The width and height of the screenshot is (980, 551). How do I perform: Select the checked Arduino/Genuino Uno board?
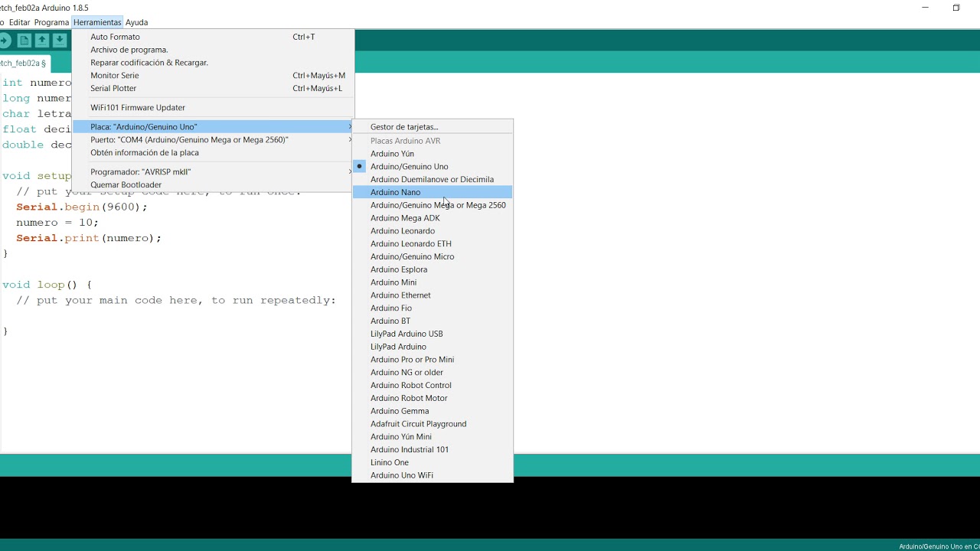coord(433,167)
